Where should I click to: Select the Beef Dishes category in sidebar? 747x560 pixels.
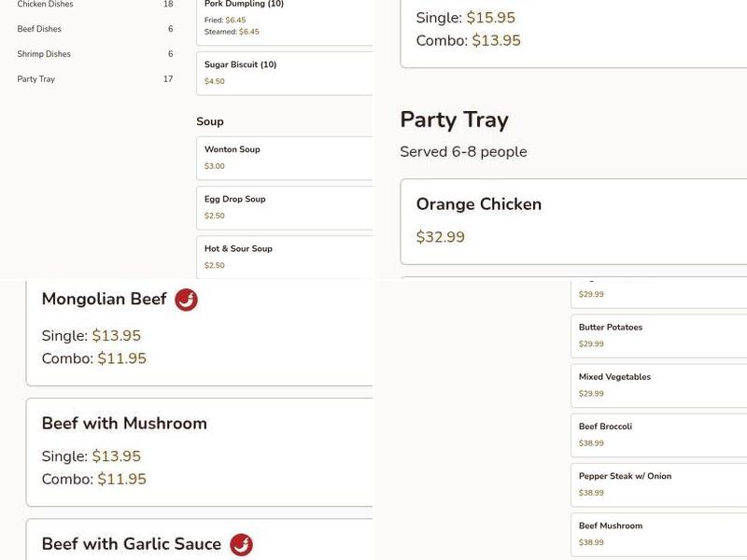pyautogui.click(x=37, y=29)
